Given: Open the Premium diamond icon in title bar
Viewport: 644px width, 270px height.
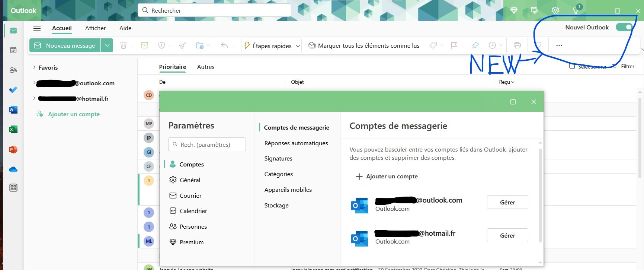Looking at the screenshot, I should point(514,10).
